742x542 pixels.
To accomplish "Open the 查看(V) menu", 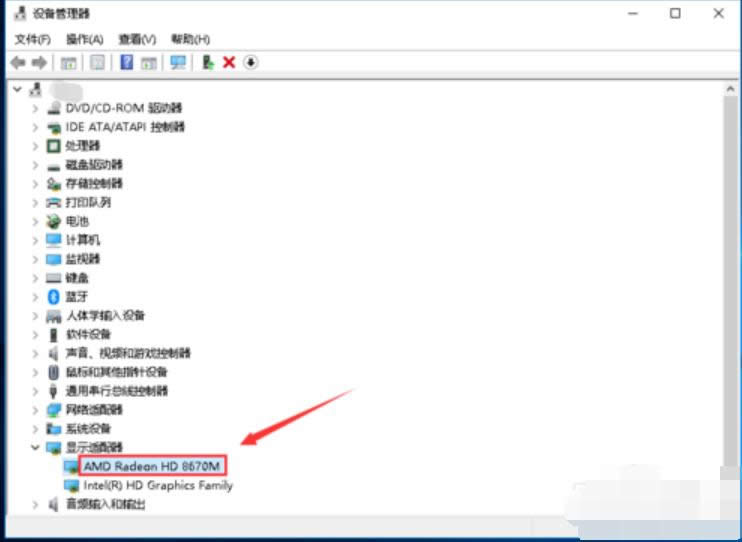I will [x=137, y=39].
